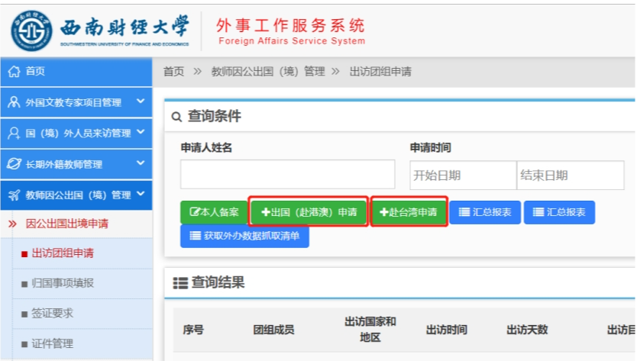Click the home icon beside 首页 in sidebar
Screen dimensions: 637x364
coord(14,71)
